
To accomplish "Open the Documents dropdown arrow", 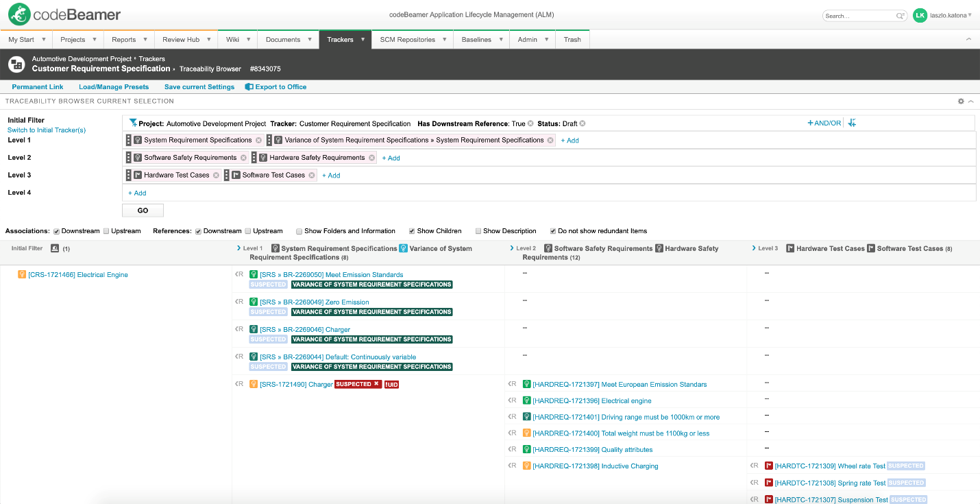I will tap(310, 40).
